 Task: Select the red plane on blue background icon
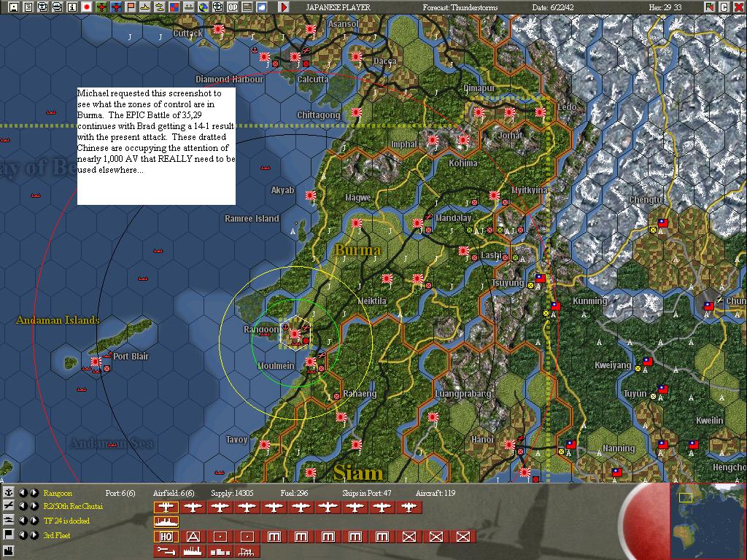tap(116, 7)
